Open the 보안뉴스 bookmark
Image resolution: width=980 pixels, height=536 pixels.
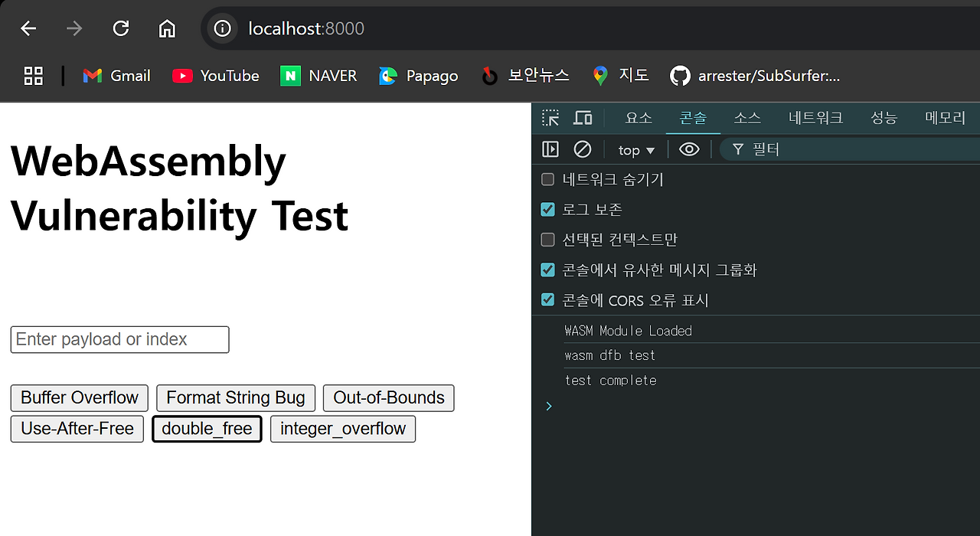525,76
